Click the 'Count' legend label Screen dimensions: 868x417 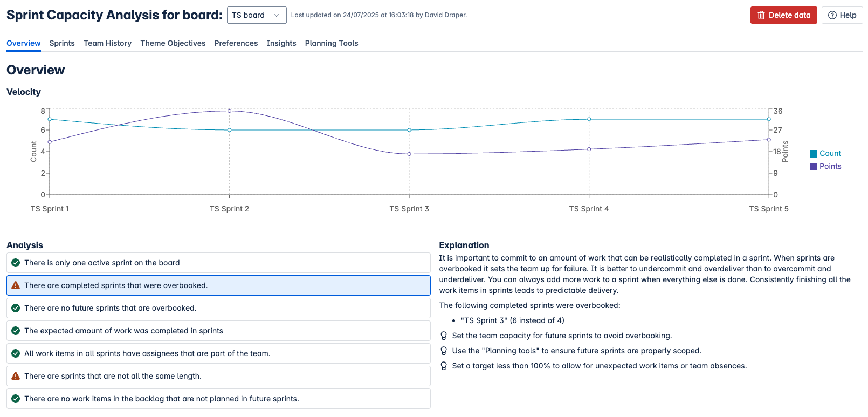click(x=830, y=154)
